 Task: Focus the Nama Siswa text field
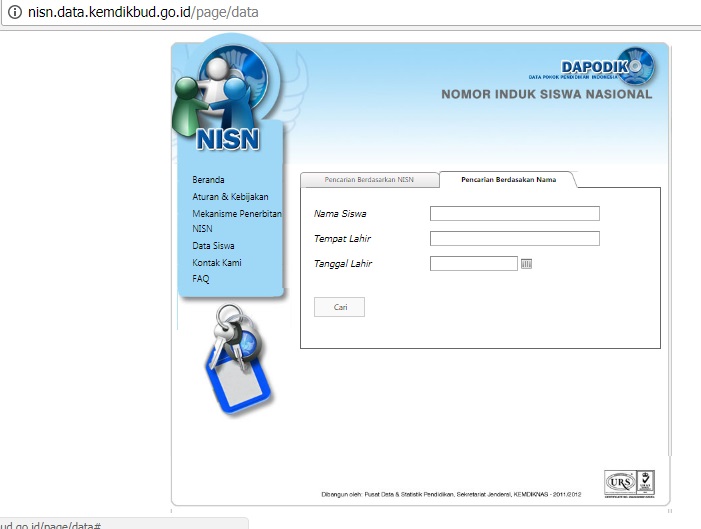(514, 213)
